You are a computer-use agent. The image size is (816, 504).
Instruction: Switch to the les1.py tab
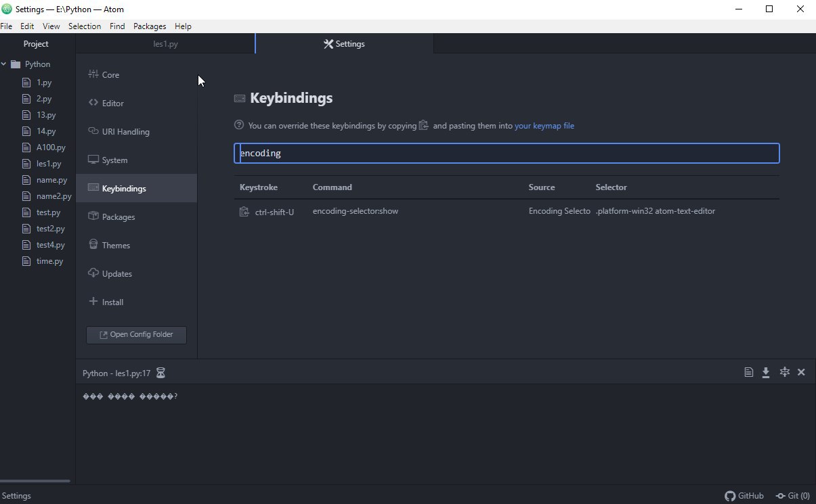click(165, 44)
